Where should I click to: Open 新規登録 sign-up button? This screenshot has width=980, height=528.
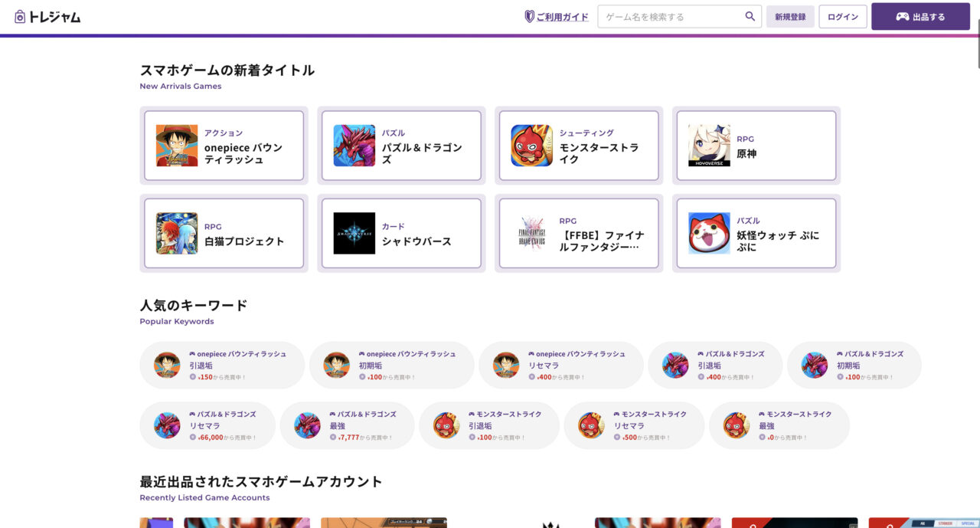pyautogui.click(x=790, y=16)
